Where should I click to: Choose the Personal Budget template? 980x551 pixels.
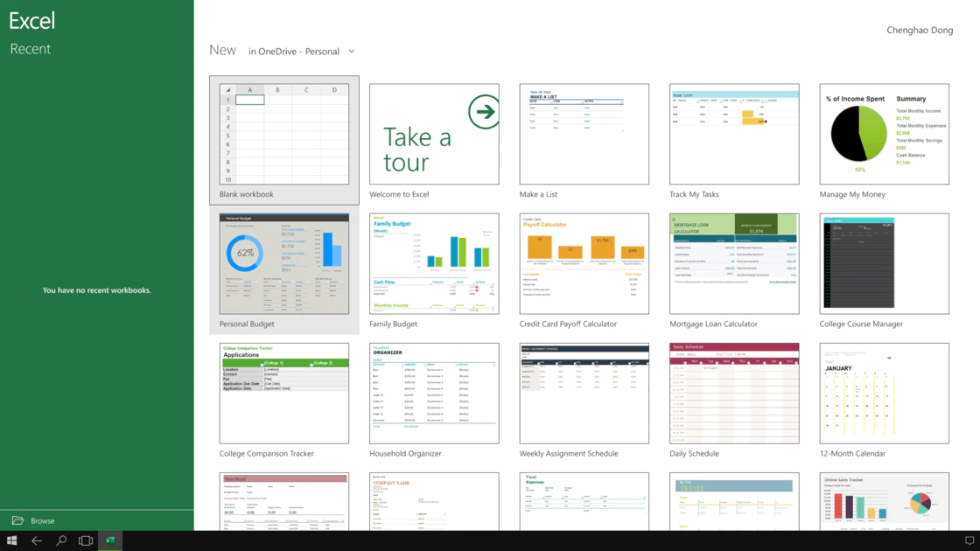point(283,264)
